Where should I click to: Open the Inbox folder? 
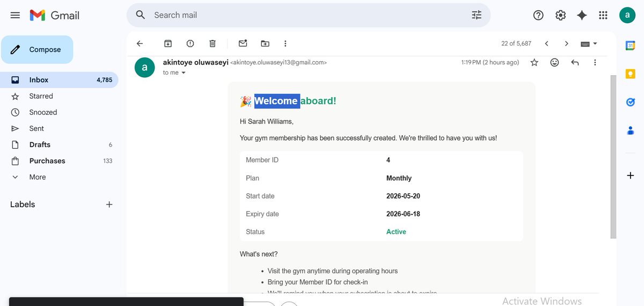[x=60, y=80]
